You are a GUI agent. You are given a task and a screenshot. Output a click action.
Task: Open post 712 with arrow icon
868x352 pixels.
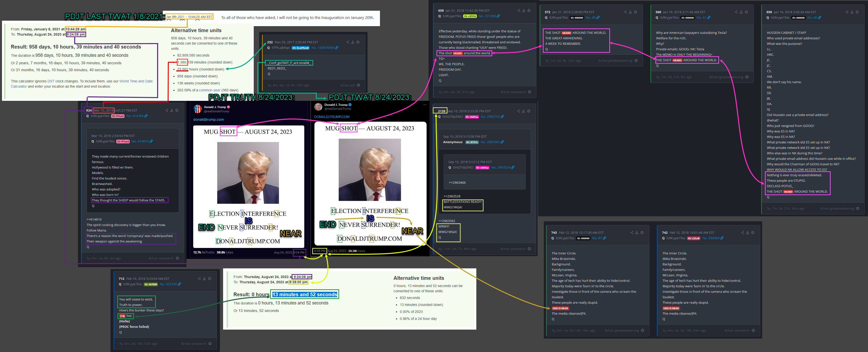(210, 279)
